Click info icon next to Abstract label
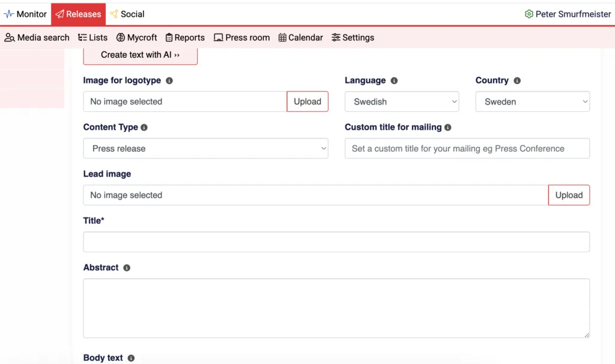The image size is (615, 364). 127,268
